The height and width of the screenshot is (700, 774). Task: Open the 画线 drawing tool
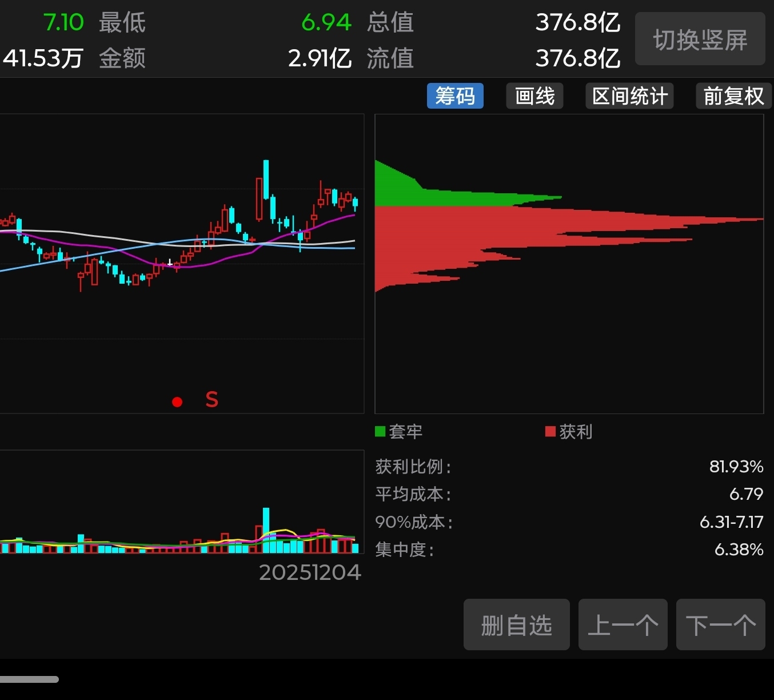(534, 96)
